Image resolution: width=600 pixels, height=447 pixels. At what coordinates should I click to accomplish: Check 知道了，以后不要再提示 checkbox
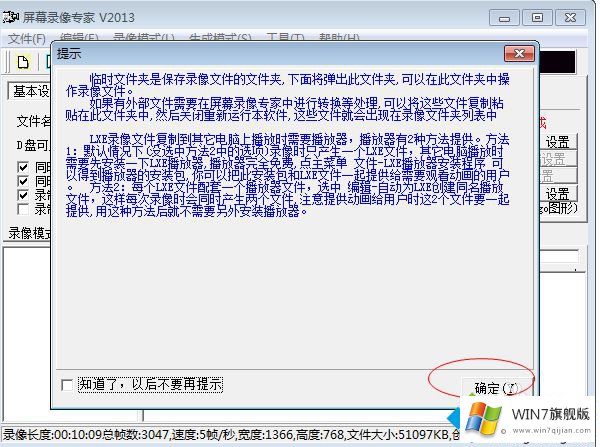[x=66, y=385]
